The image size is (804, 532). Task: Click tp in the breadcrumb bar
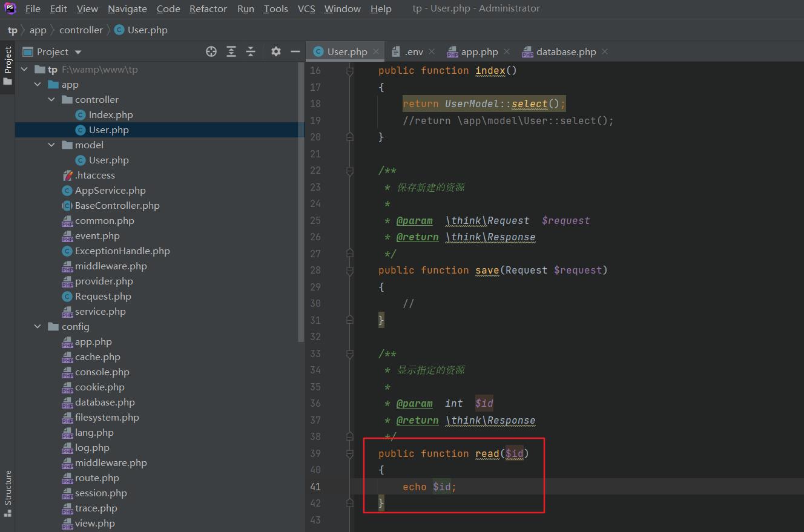click(12, 30)
